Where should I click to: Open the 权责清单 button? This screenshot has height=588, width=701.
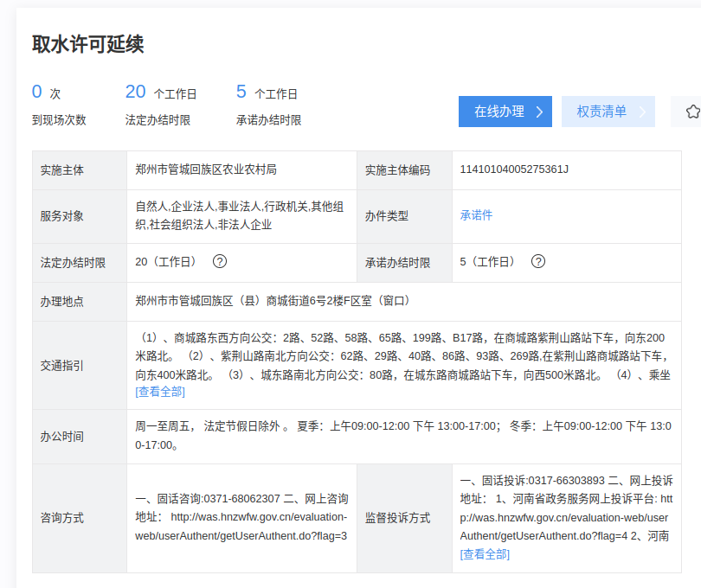pyautogui.click(x=608, y=112)
